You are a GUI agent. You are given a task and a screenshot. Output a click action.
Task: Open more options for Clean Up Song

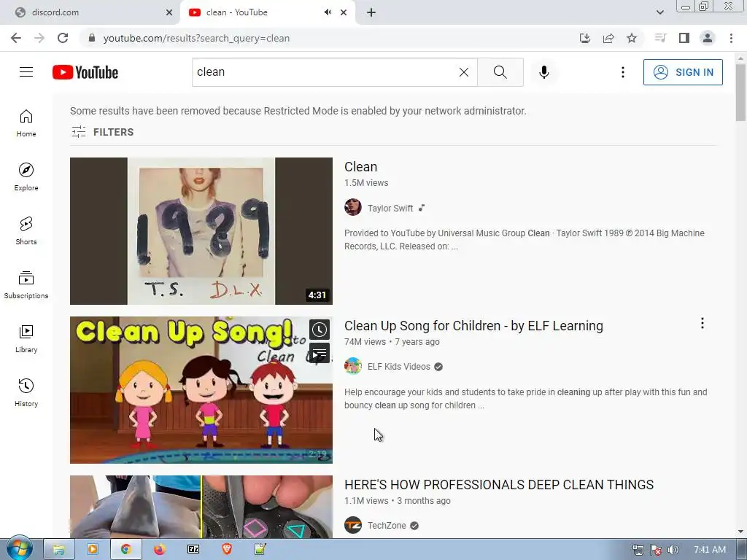click(703, 323)
